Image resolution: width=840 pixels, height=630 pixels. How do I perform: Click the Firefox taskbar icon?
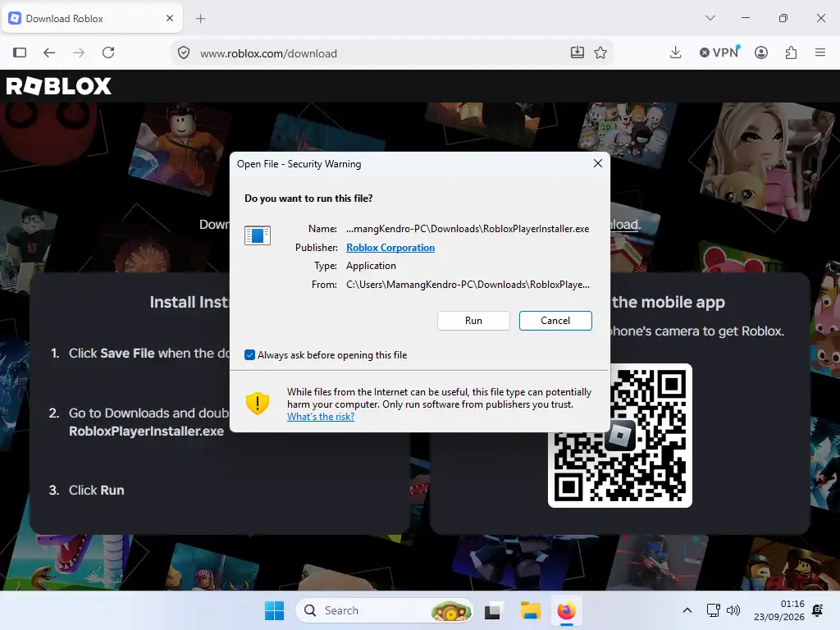point(566,610)
